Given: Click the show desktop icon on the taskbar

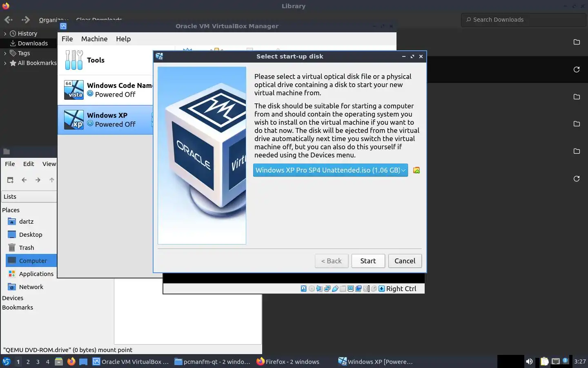Looking at the screenshot, I should 83,361.
